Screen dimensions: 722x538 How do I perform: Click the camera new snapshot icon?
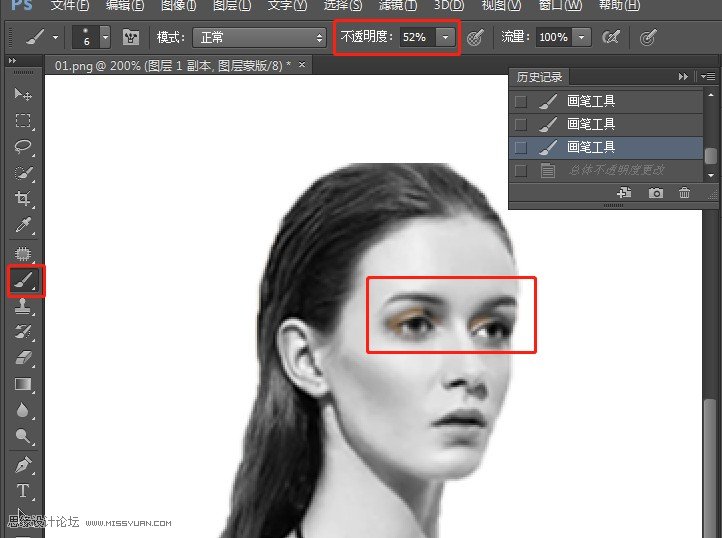pyautogui.click(x=656, y=193)
